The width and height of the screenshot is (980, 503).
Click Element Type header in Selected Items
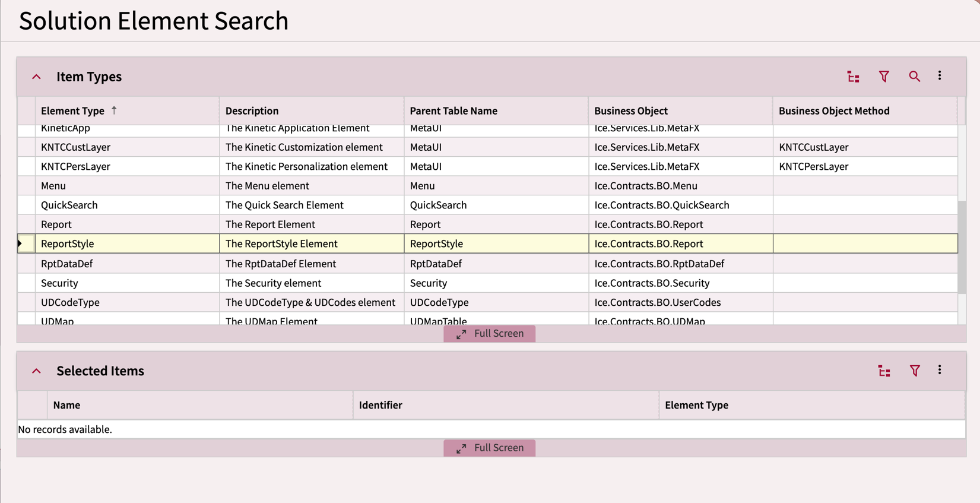click(x=811, y=405)
